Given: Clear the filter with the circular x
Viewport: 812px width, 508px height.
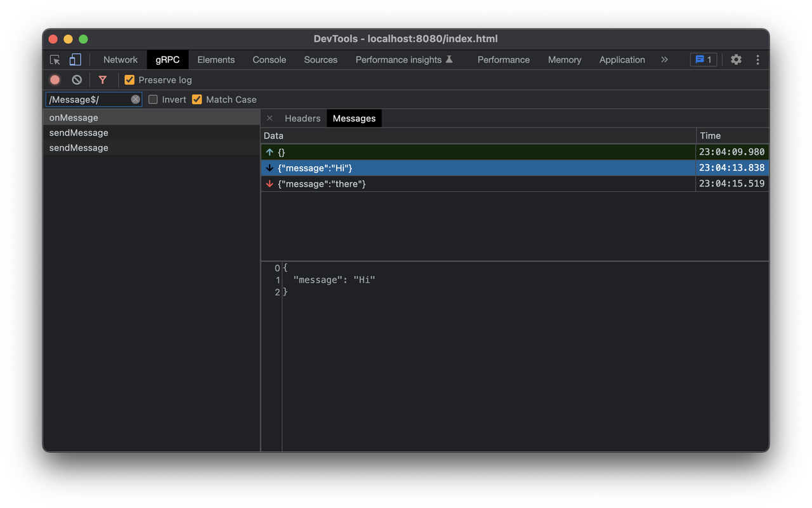Looking at the screenshot, I should point(134,99).
